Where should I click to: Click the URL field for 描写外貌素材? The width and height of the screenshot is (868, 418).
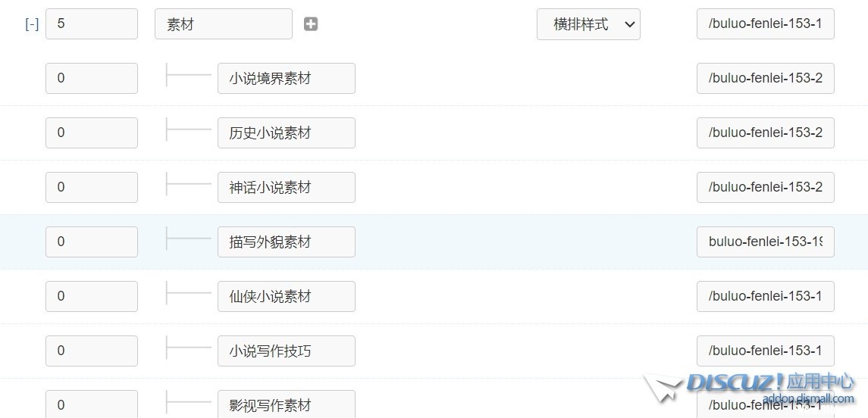765,242
